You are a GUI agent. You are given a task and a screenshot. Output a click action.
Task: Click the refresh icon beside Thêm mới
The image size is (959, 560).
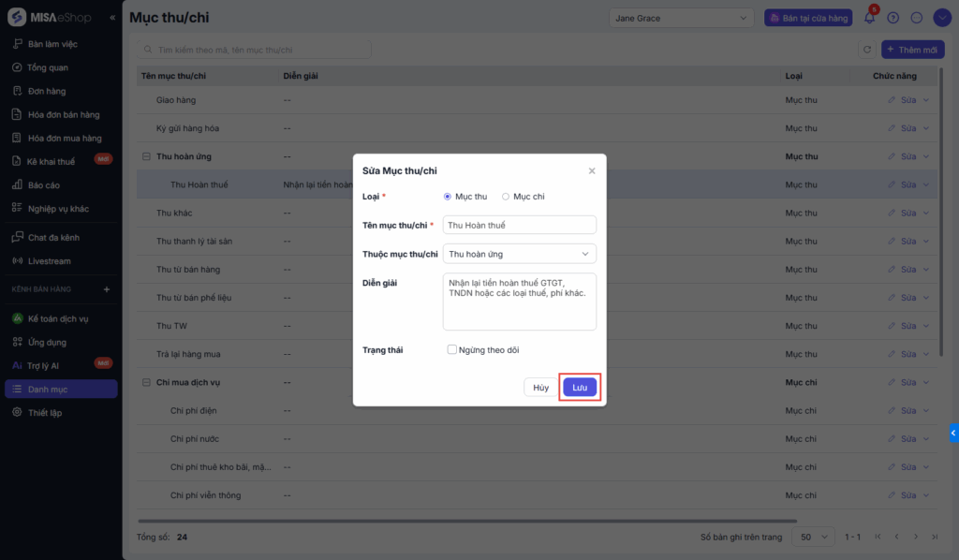[x=866, y=50]
